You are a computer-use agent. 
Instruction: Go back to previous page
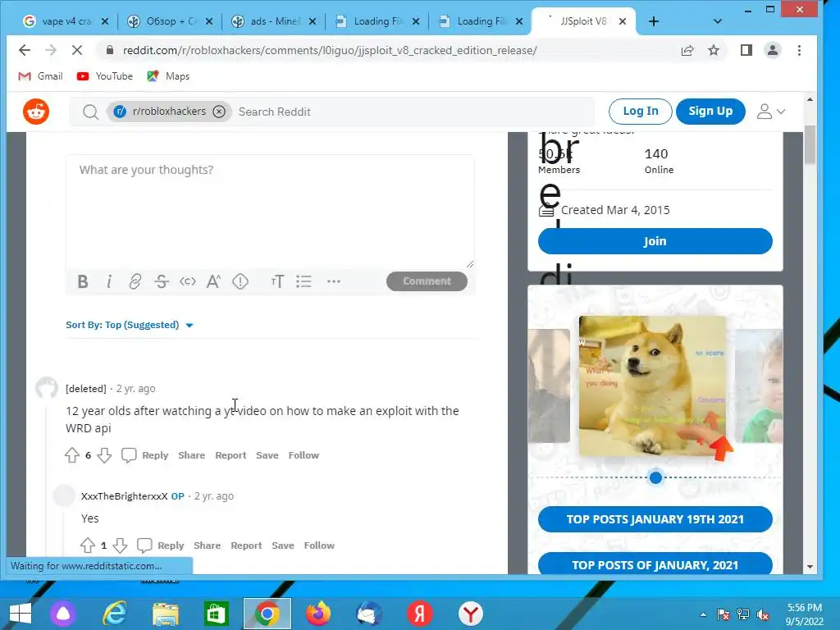[x=25, y=50]
